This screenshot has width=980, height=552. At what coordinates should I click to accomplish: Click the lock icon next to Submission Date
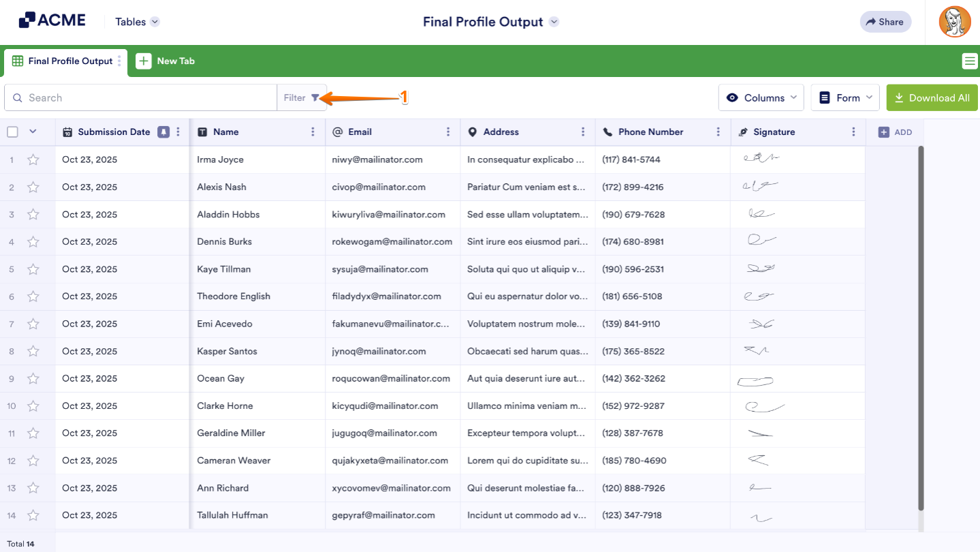(x=162, y=132)
